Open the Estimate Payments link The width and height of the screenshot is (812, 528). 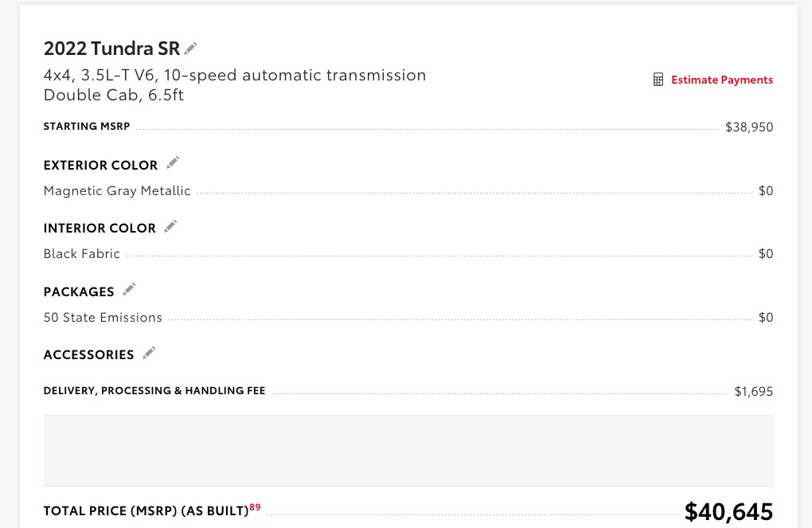[x=721, y=80]
